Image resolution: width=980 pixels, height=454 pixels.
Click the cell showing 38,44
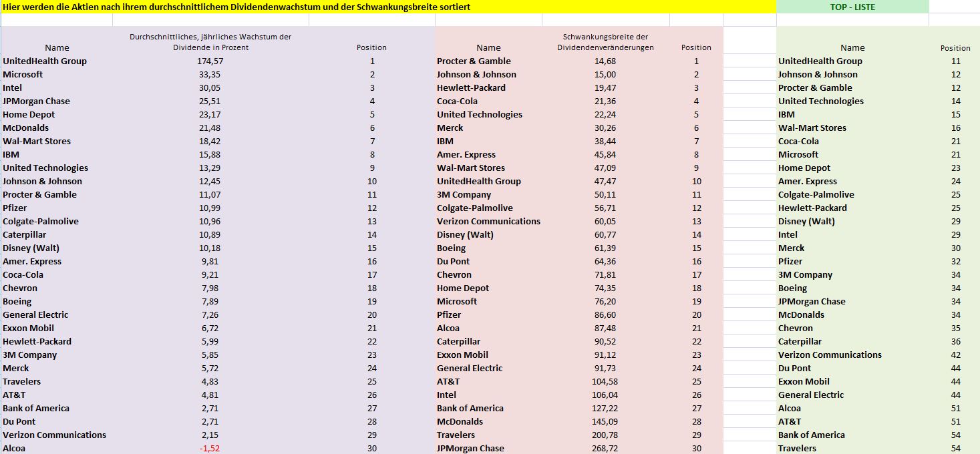pos(605,141)
